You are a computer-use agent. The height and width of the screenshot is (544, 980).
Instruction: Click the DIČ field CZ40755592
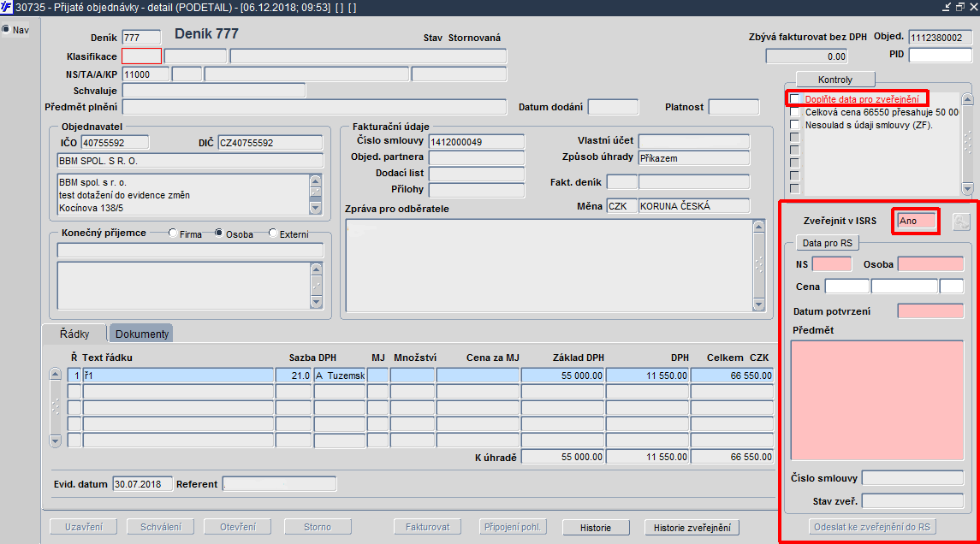[270, 142]
